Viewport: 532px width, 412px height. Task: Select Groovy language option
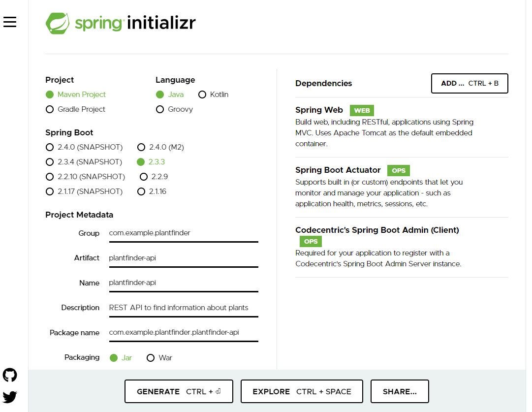point(174,109)
